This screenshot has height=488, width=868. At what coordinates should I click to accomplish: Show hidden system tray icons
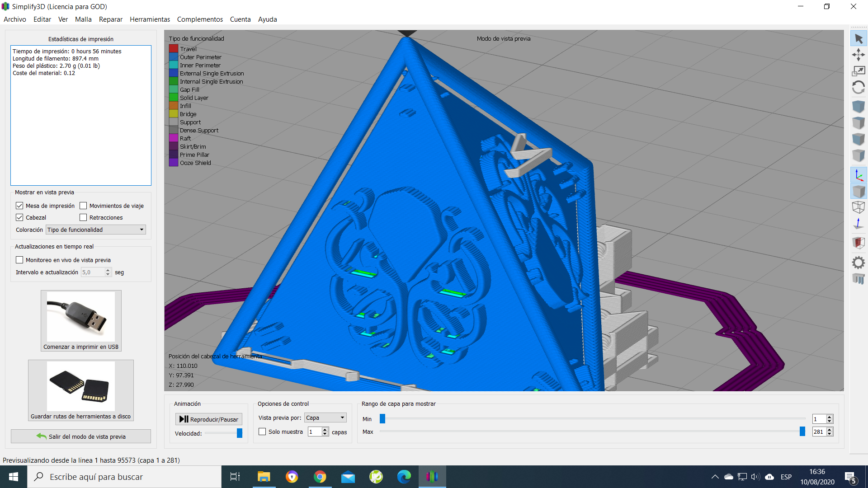point(715,477)
